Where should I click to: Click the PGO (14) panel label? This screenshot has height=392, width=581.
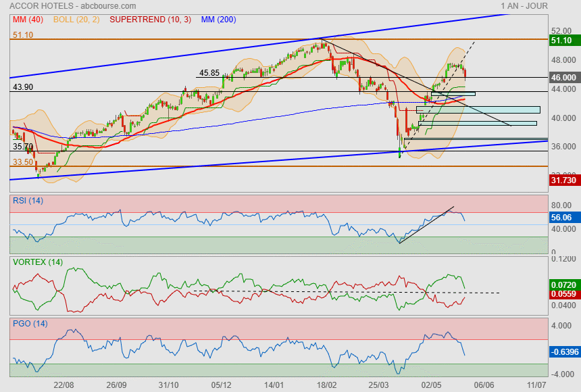30,324
